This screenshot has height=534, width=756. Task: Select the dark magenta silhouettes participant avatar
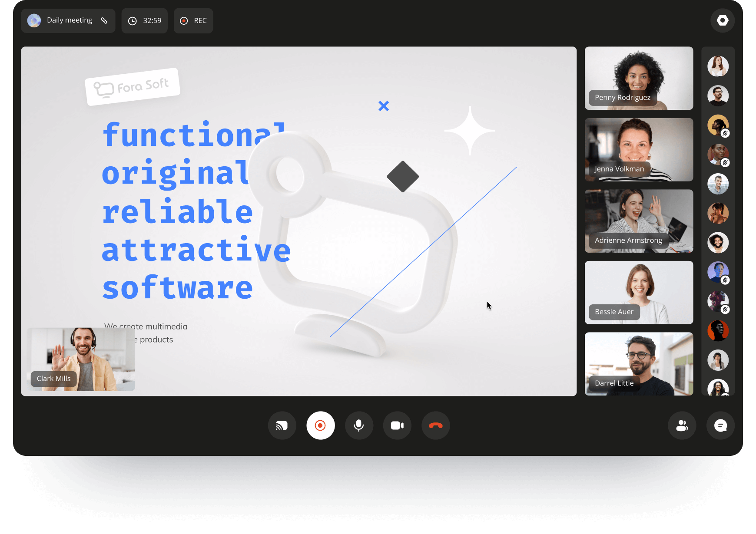718,301
